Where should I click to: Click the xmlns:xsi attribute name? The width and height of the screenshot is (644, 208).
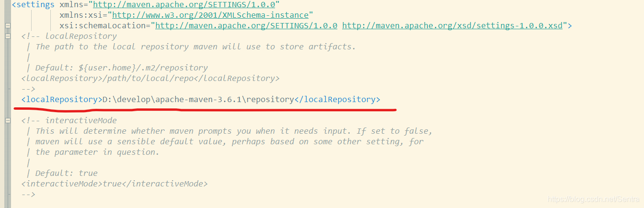pyautogui.click(x=81, y=15)
